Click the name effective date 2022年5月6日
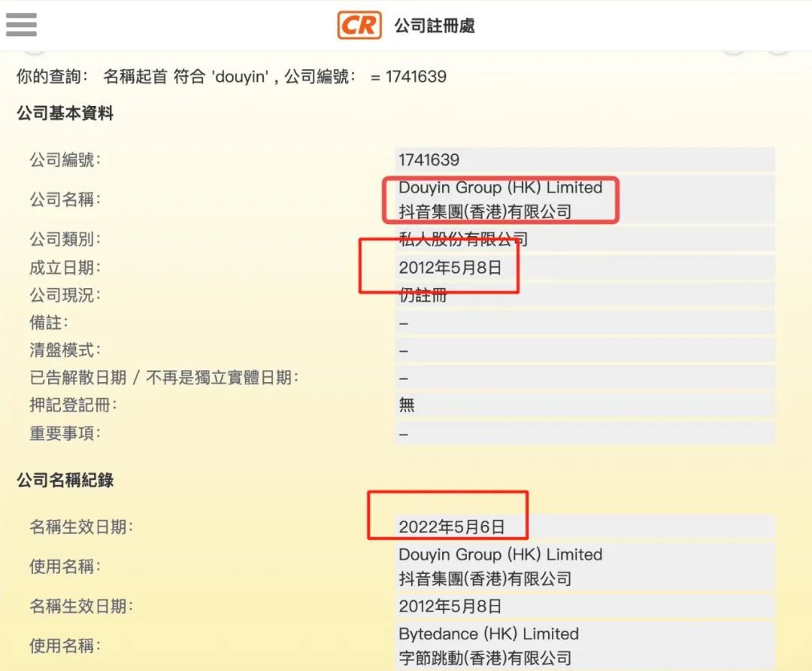Screen dimensions: 812x671 click(x=451, y=527)
